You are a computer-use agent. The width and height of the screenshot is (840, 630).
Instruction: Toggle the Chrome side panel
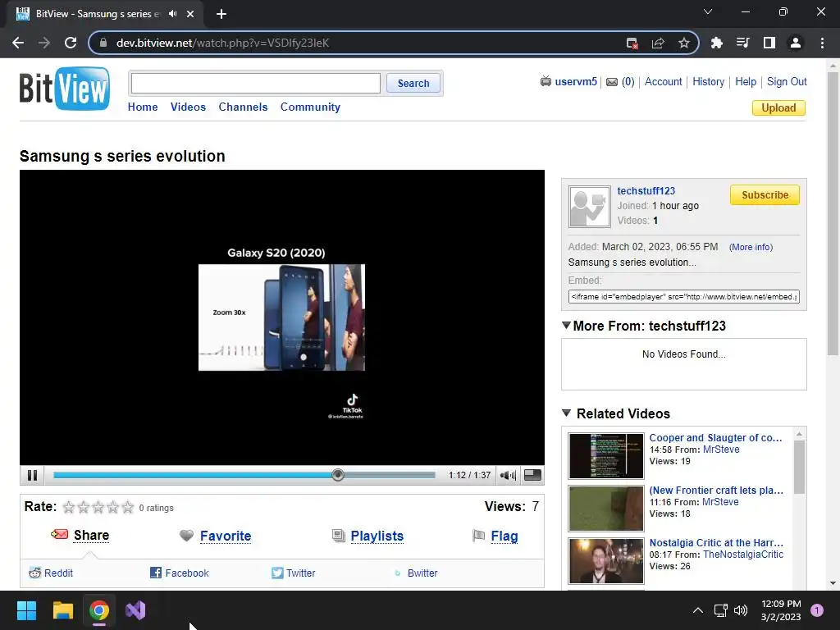coord(769,43)
